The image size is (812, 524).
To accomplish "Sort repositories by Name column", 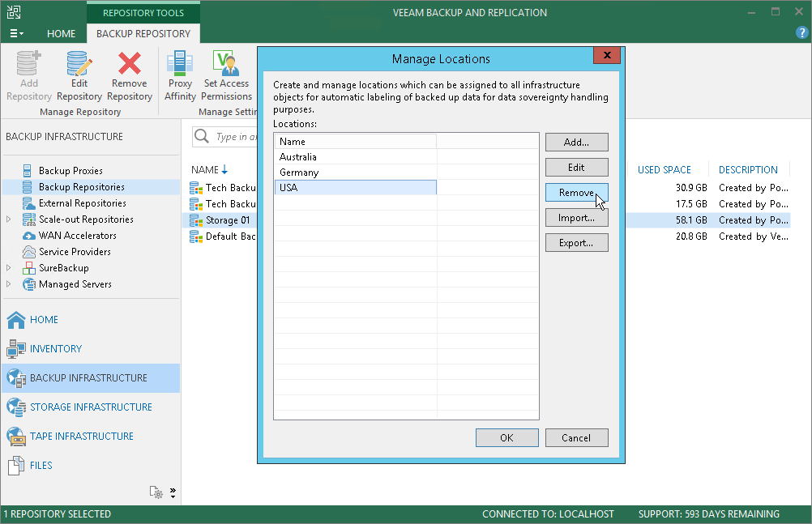I will pos(209,170).
